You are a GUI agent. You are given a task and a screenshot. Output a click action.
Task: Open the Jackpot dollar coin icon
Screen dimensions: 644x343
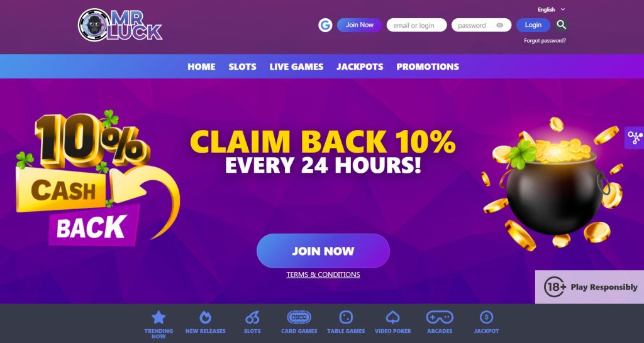coord(486,317)
